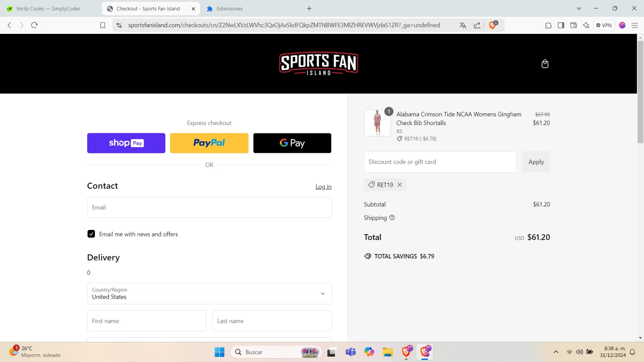Show hidden system tray icons

(556, 352)
